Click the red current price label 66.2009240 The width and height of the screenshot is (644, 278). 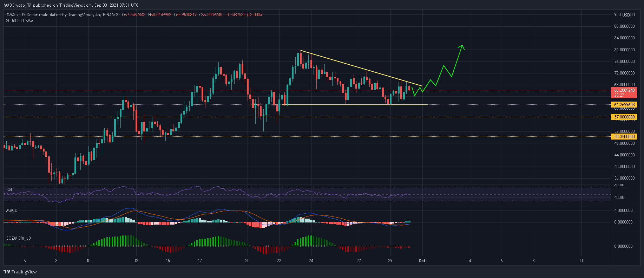[x=624, y=90]
